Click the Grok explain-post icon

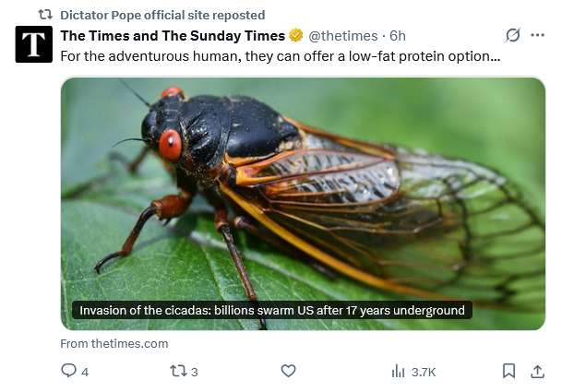tap(512, 35)
